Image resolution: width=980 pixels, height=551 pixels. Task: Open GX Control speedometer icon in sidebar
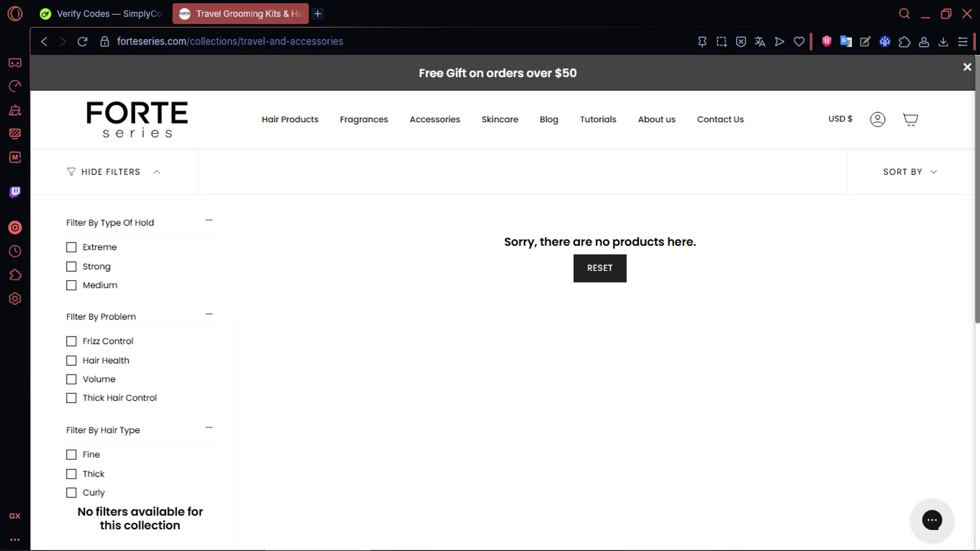15,86
